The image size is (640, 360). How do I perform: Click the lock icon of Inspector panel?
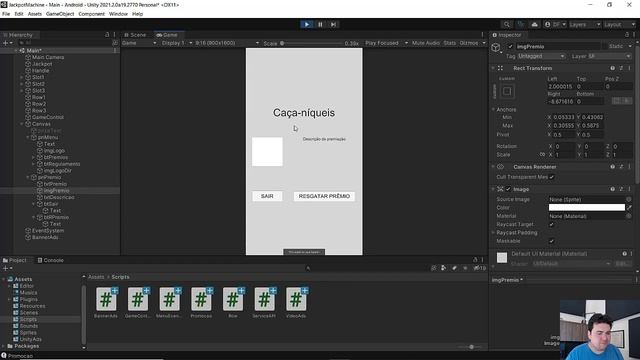(x=627, y=35)
